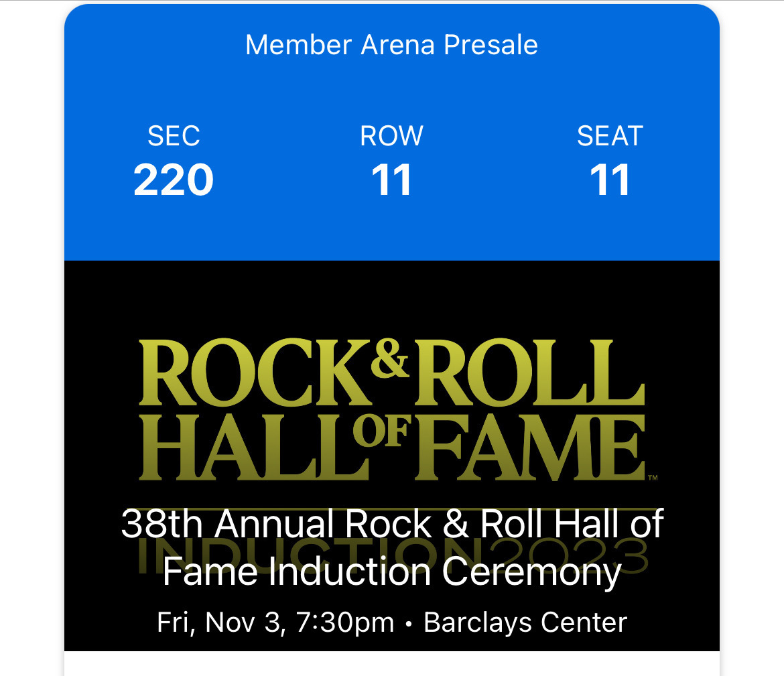This screenshot has width=784, height=676.
Task: Click the row number 11
Action: pos(391,180)
